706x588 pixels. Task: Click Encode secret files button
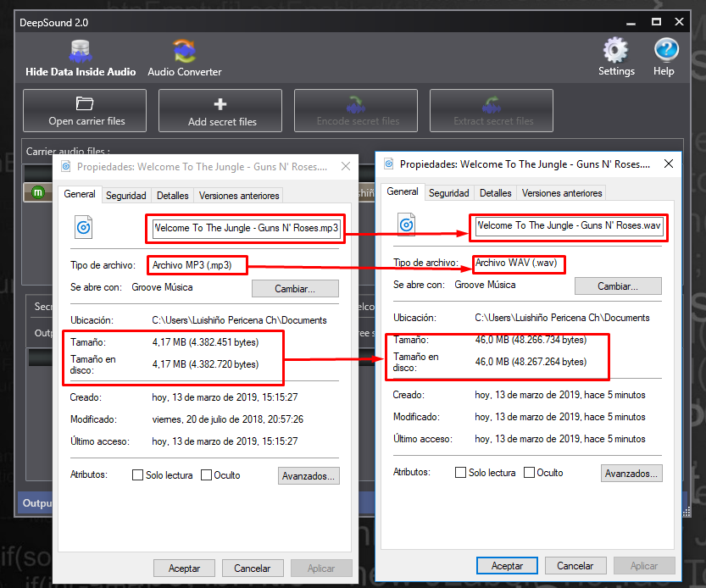pyautogui.click(x=356, y=111)
